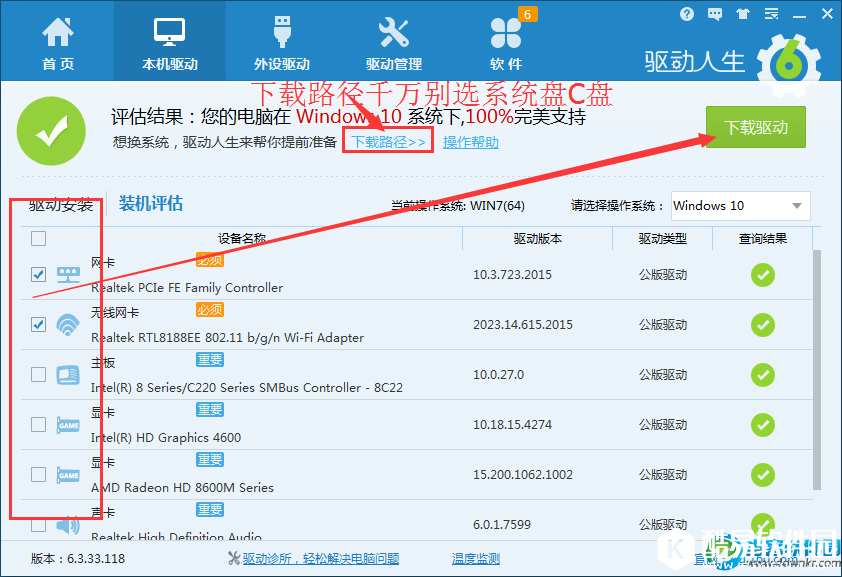Open the 软件 panel with badge 6
This screenshot has width=842, height=577.
click(506, 37)
